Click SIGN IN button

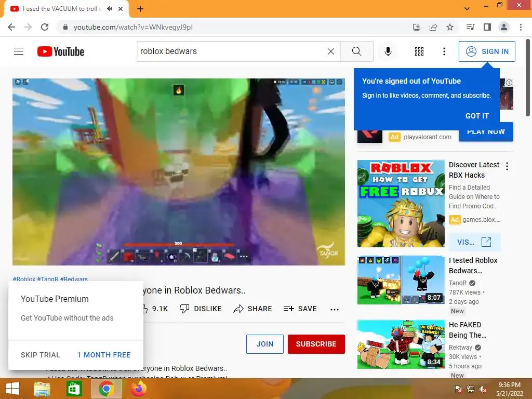point(487,51)
